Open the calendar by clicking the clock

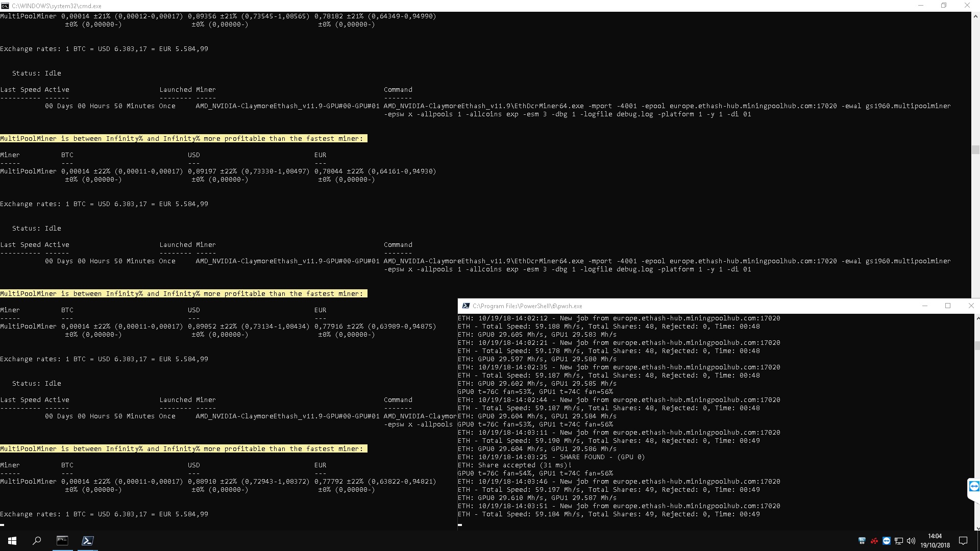pos(935,541)
